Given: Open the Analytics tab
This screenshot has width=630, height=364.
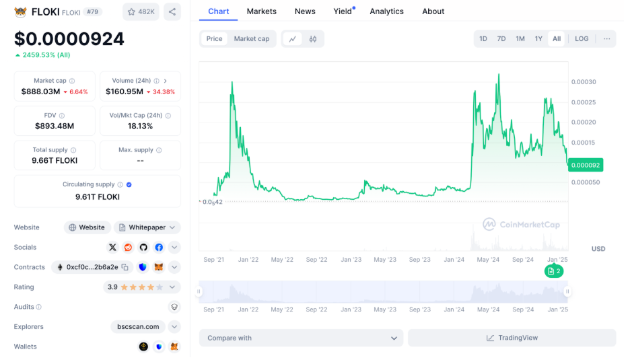Looking at the screenshot, I should (x=386, y=11).
